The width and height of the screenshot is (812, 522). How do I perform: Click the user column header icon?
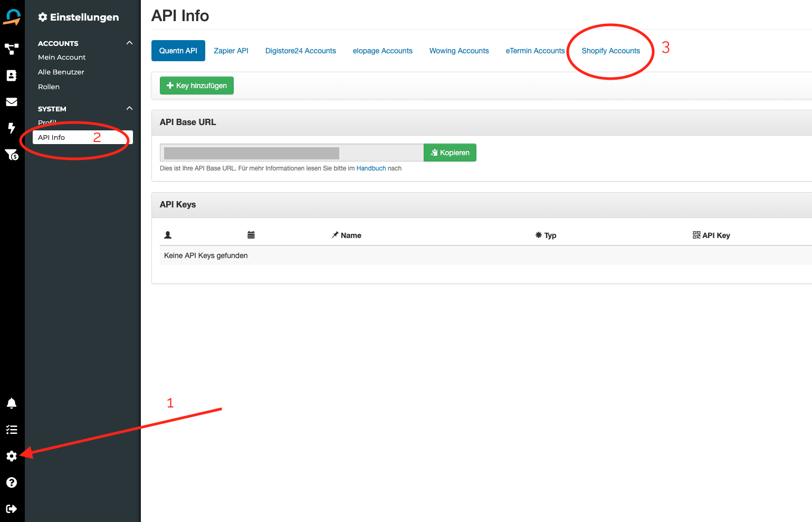168,235
